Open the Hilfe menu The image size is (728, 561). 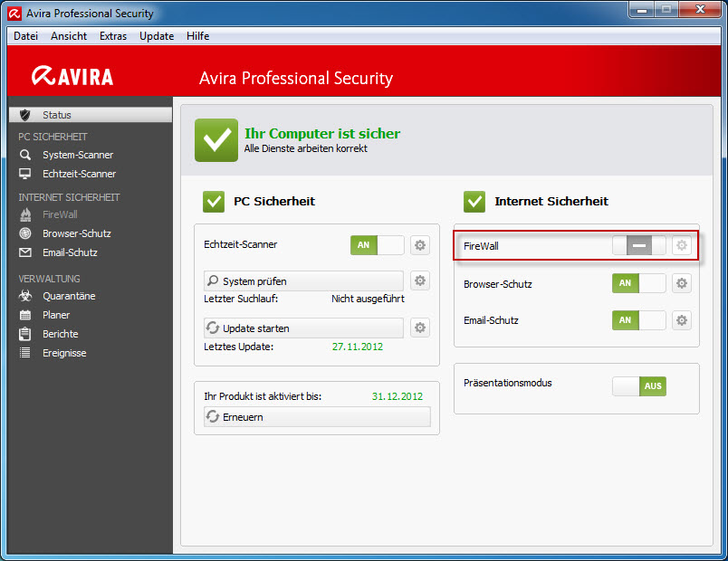pos(197,36)
